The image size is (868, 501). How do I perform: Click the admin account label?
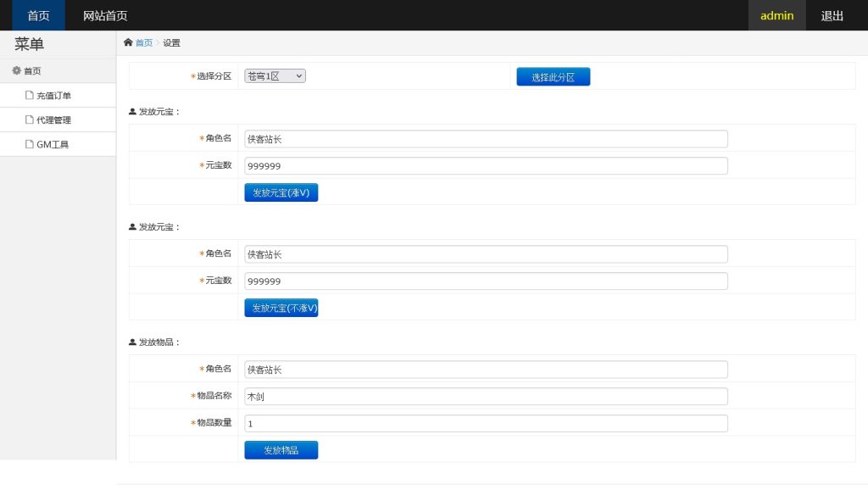(776, 14)
